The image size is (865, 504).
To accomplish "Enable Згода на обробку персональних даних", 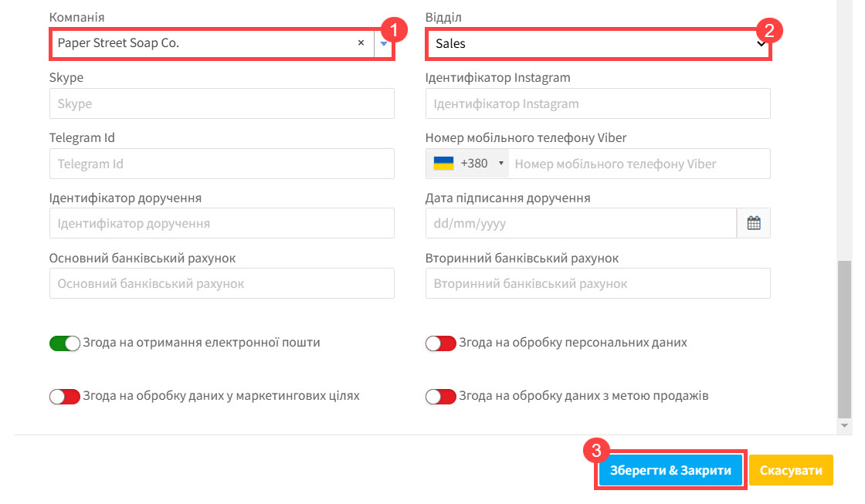I will tap(440, 343).
